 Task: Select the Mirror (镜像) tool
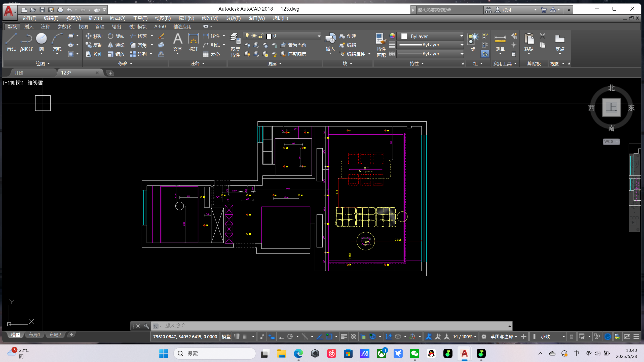coord(116,45)
